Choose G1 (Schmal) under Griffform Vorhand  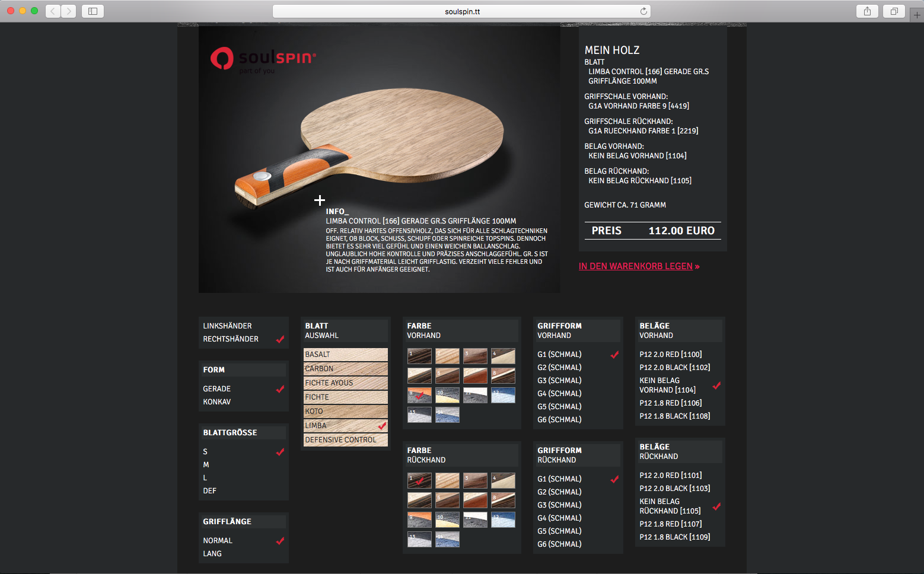[x=559, y=355]
